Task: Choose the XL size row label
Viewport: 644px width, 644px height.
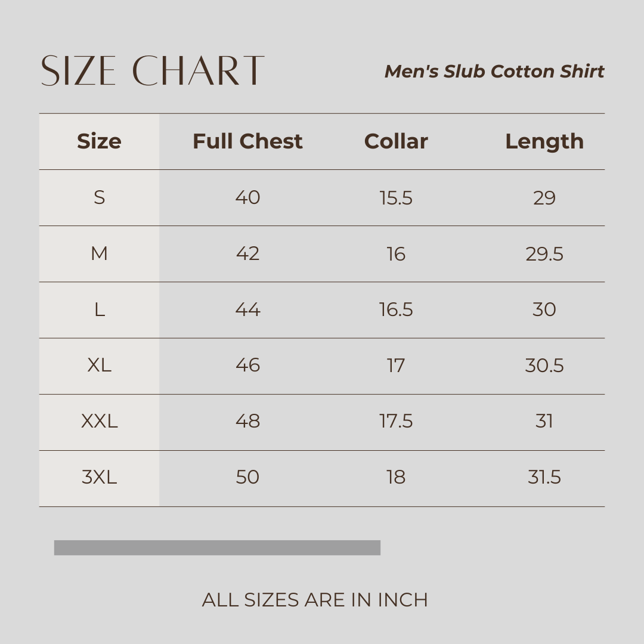Action: (99, 365)
